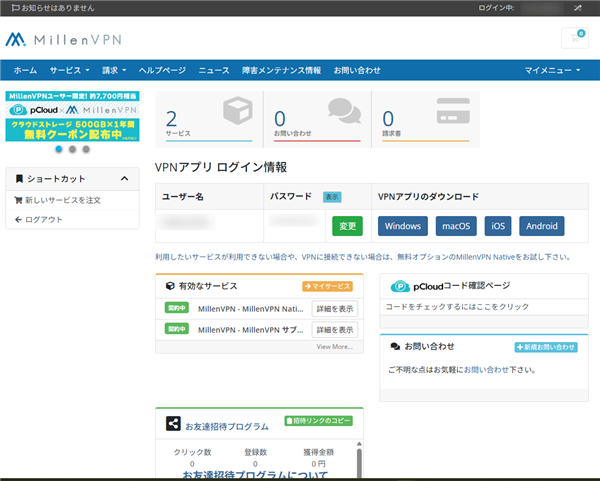Show details for MillenVPN Native service
600x481 pixels.
[334, 309]
